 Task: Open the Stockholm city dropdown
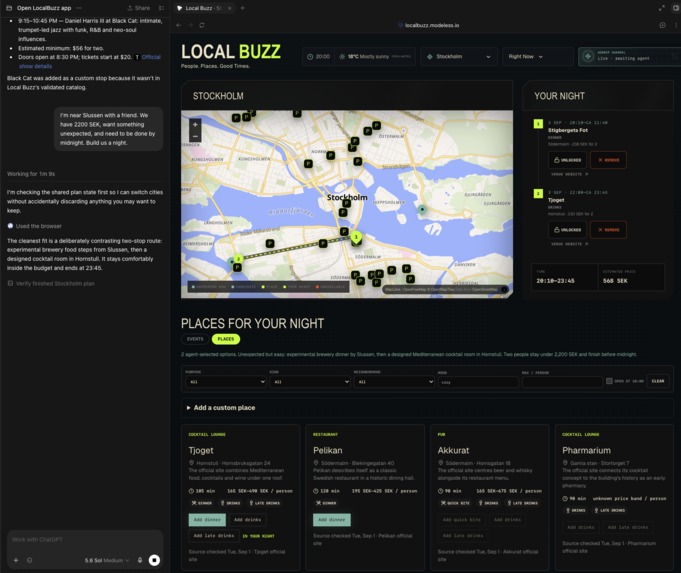[x=459, y=56]
